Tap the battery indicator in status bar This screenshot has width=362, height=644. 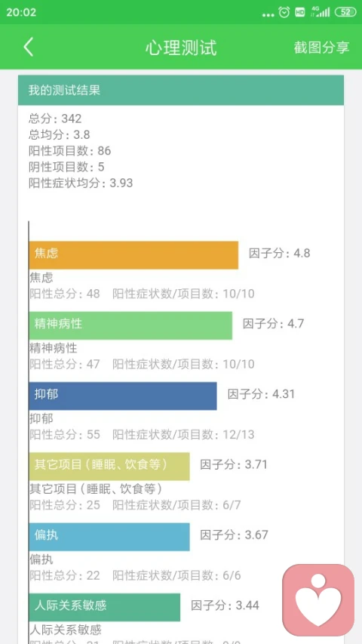click(x=345, y=12)
